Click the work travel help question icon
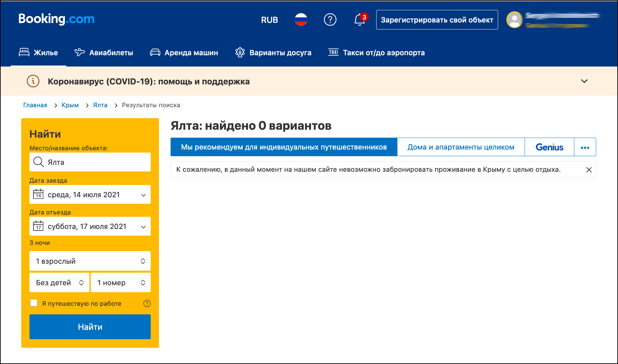The width and height of the screenshot is (618, 364). click(147, 303)
